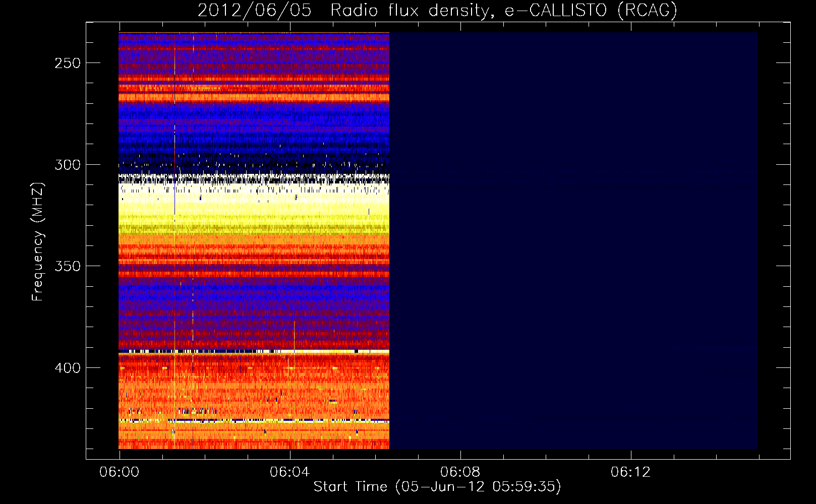This screenshot has height=504, width=816.
Task: Click the 'Frequency (MHZ)' axis label
Action: click(x=38, y=242)
